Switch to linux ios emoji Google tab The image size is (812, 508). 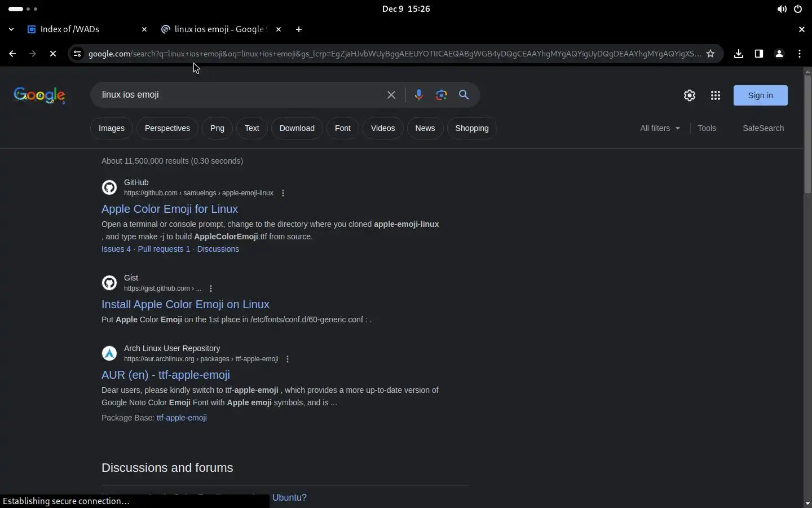point(222,29)
